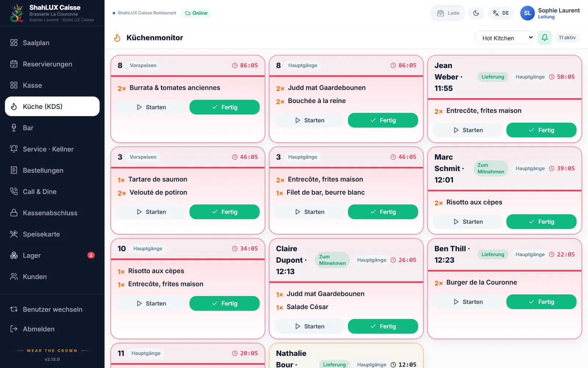Click the Lager boxes icon
Screen dimensions: 588x368
click(14, 255)
